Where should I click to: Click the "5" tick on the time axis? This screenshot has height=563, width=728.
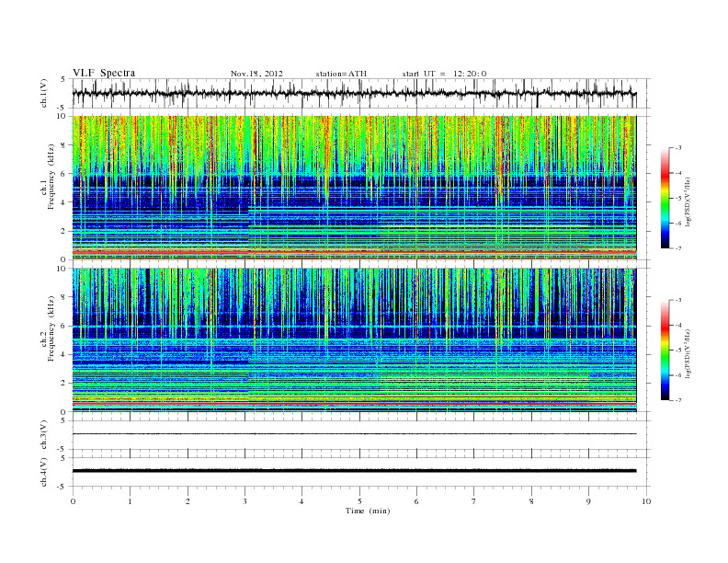[359, 501]
